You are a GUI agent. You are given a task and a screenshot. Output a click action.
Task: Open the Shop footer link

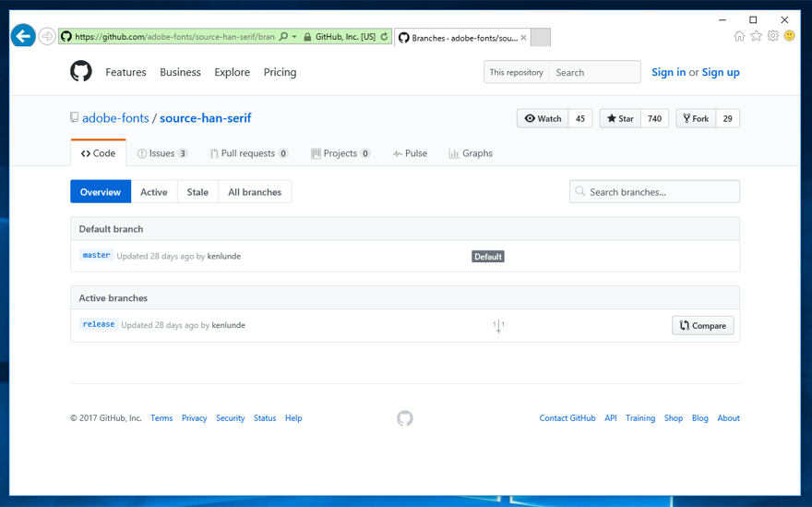[674, 417]
